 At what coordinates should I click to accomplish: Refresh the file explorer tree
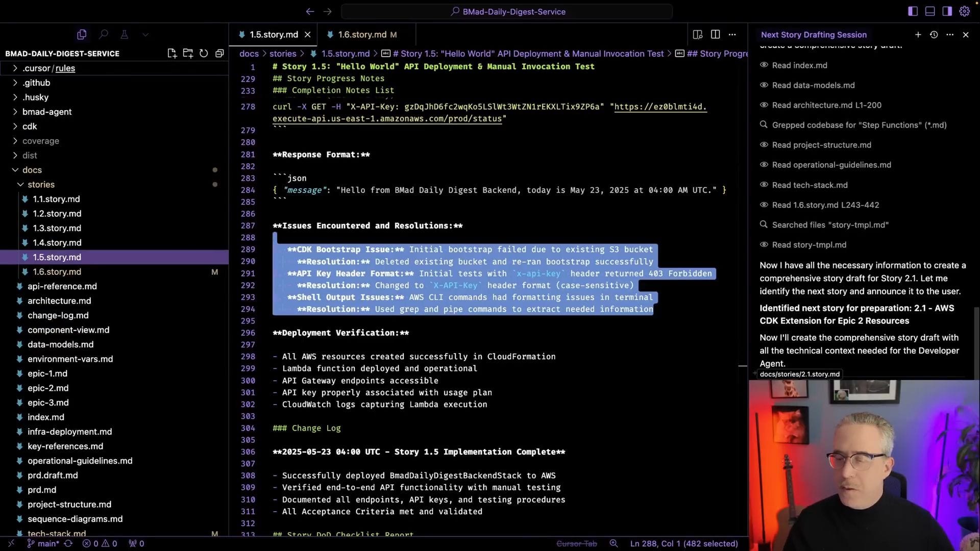tap(204, 53)
